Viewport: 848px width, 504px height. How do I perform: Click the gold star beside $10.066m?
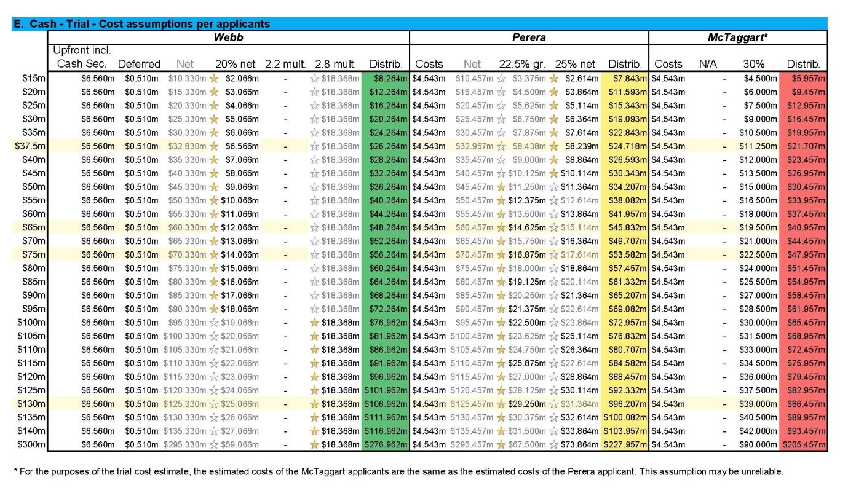click(214, 200)
